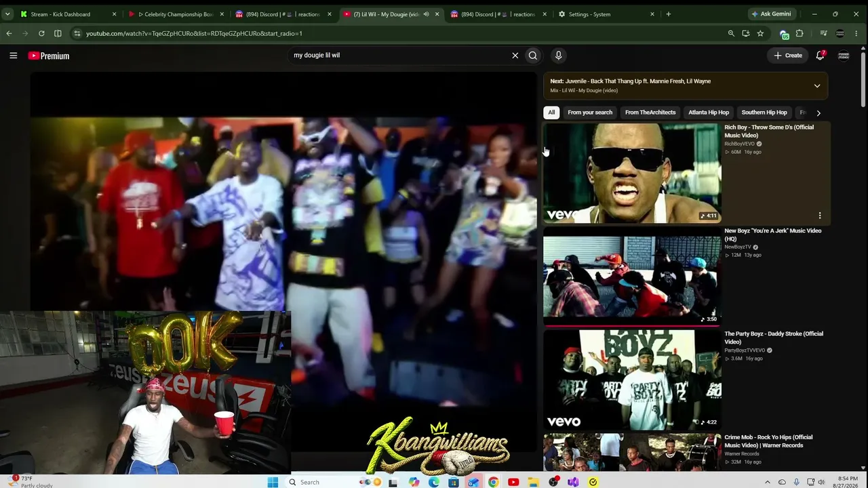Open the YouTube account avatar menu
Screen dimensions: 868x488
coord(844,56)
